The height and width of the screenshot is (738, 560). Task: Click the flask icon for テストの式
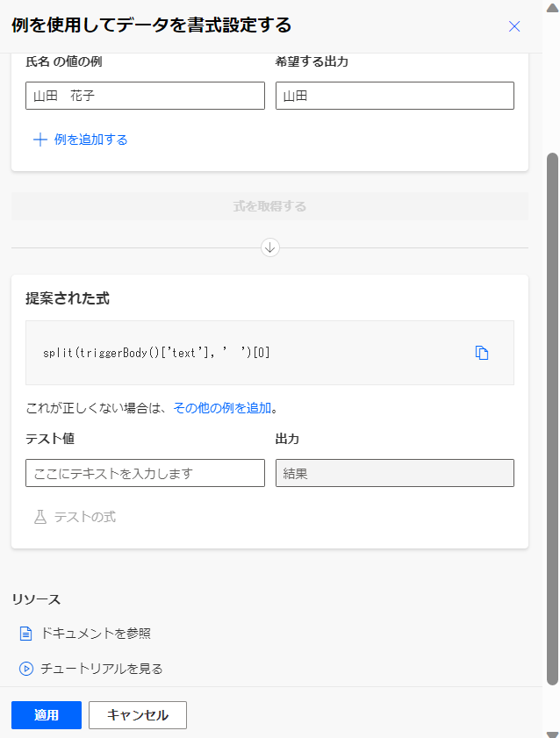pyautogui.click(x=40, y=517)
